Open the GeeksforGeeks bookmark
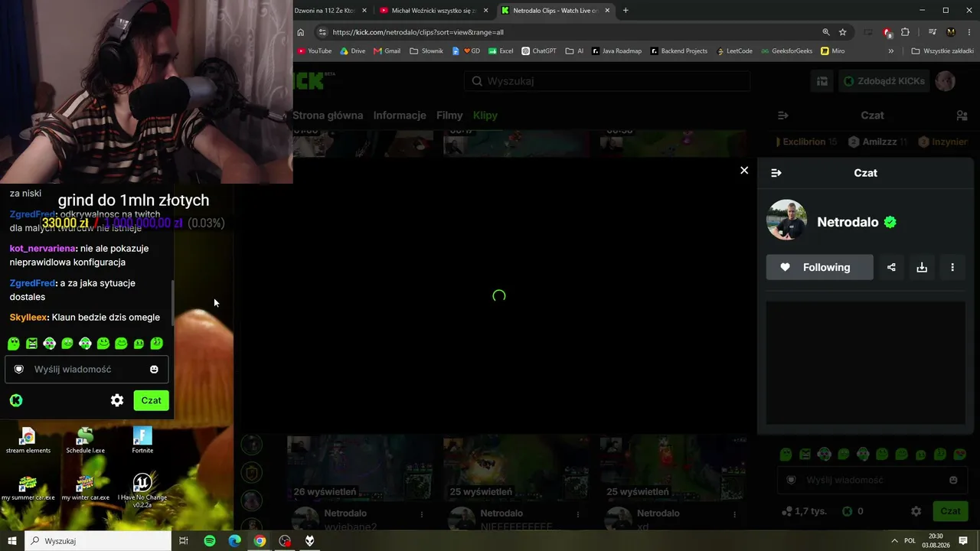Viewport: 980px width, 551px height. pos(786,51)
